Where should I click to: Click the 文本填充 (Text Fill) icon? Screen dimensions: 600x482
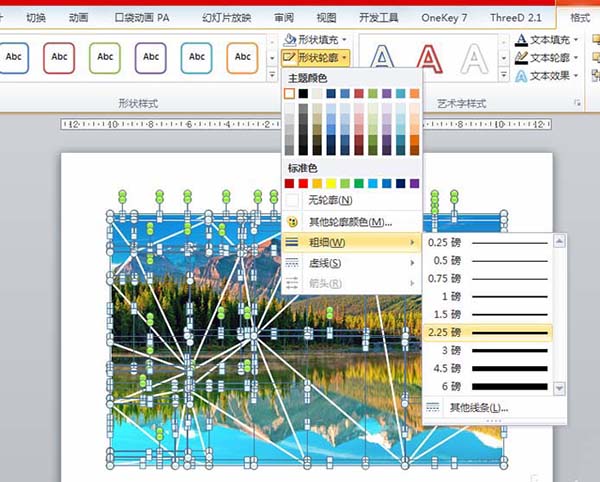(x=522, y=40)
